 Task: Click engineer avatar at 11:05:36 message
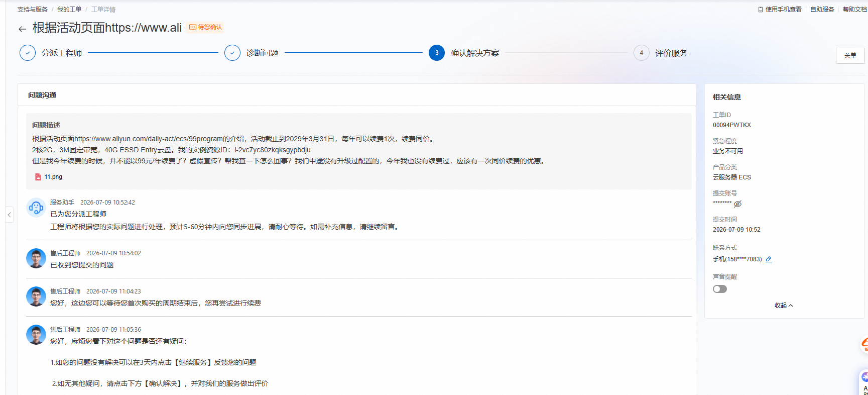click(36, 335)
